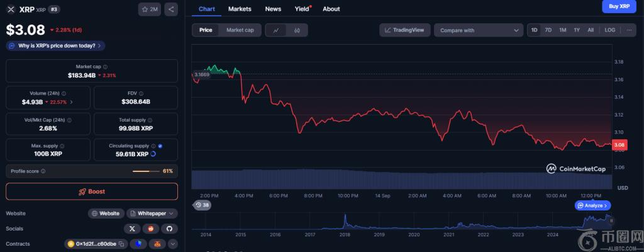Screen dimensions: 644x252
Task: Expand more contracts with the chevron
Action: (x=172, y=244)
